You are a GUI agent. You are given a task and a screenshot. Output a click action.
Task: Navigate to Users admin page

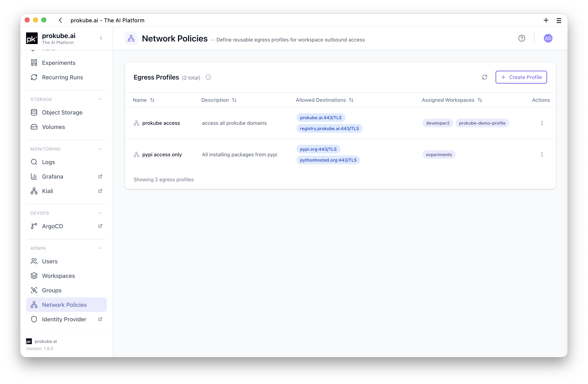click(66, 261)
